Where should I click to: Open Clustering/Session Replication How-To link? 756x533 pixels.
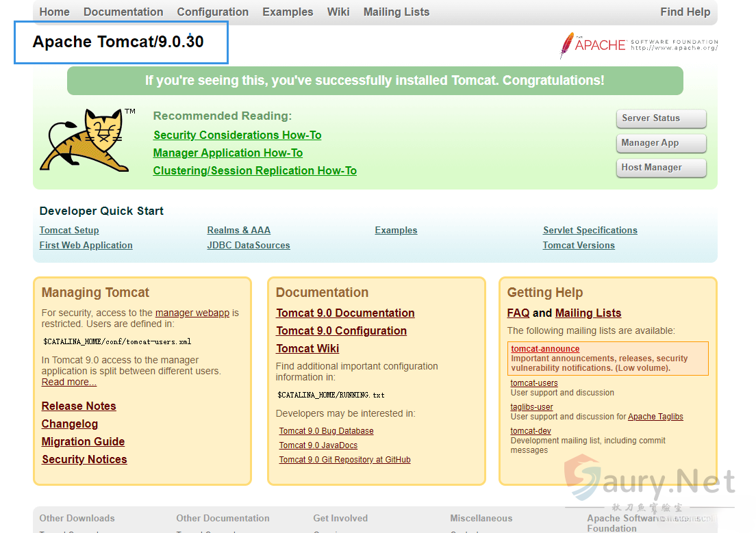(255, 171)
